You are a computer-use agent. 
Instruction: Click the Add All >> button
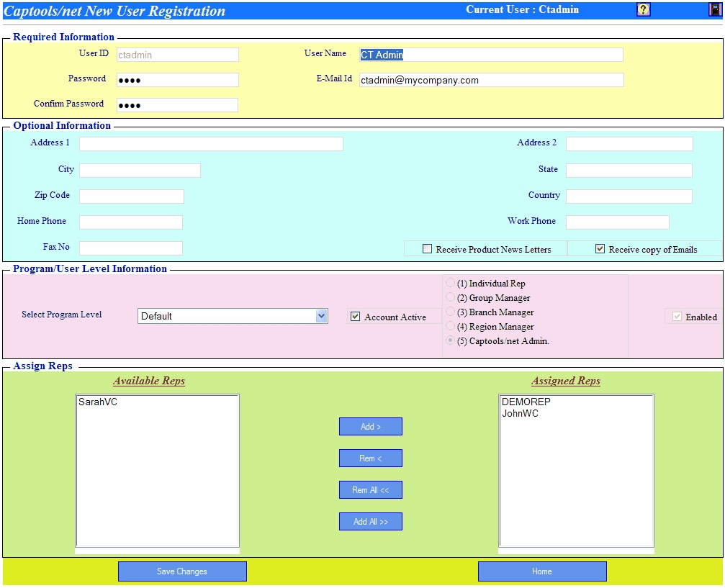coord(370,521)
